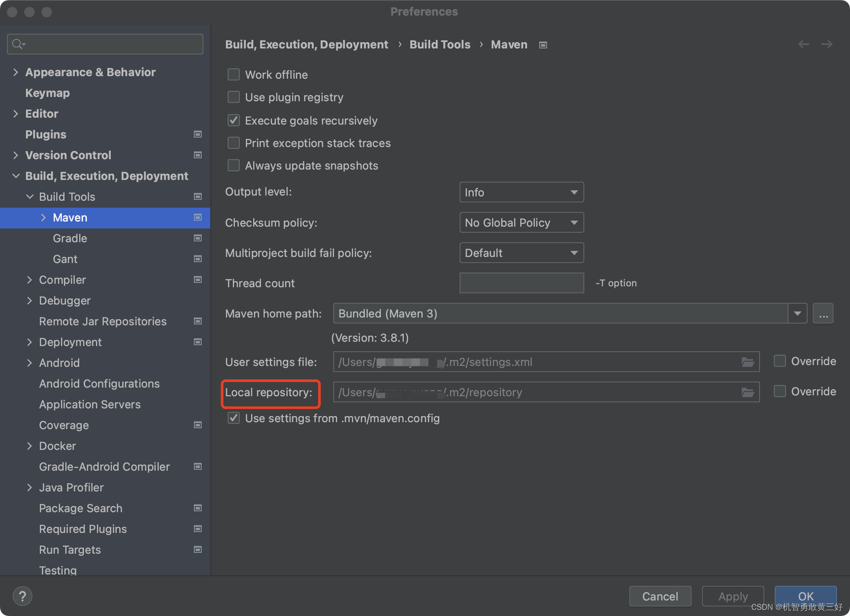Click the forward navigation arrow
Viewport: 850px width, 616px height.
point(827,44)
